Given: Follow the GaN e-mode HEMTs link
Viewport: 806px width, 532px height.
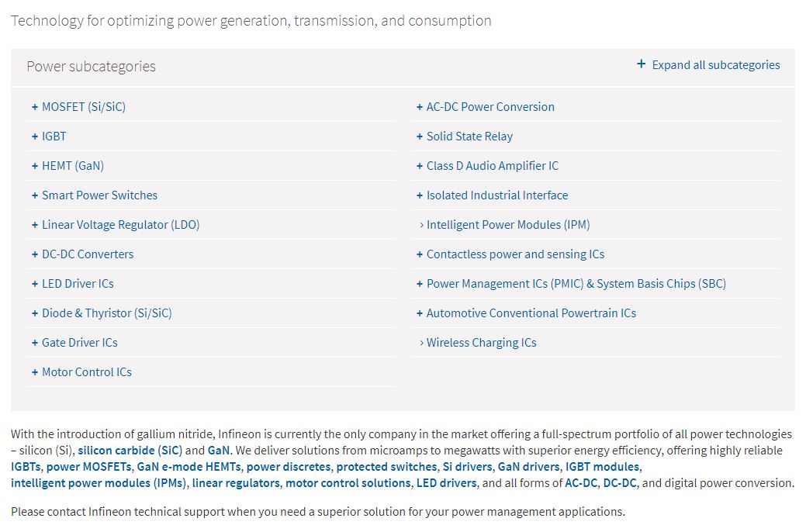Looking at the screenshot, I should point(189,467).
